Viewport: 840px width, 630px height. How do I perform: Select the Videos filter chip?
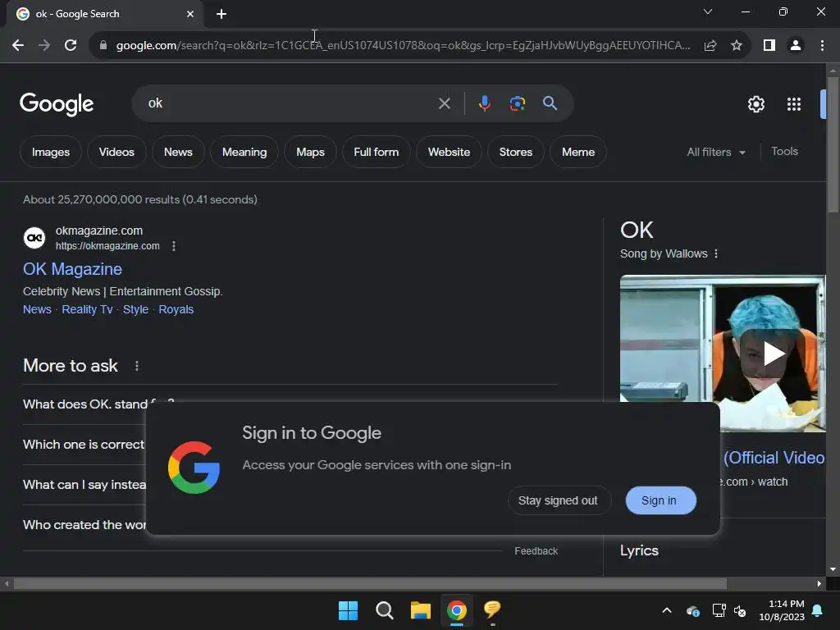[116, 152]
